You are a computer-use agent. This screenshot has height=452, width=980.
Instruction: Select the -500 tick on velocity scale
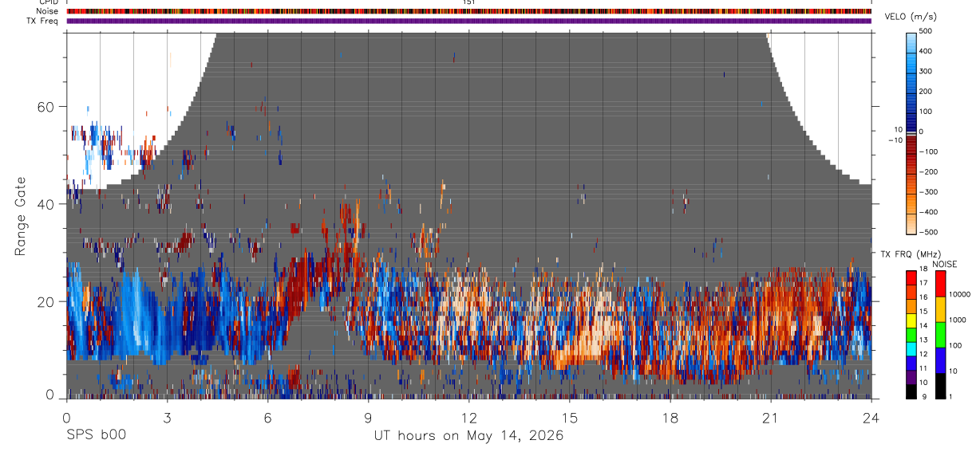[x=929, y=232]
